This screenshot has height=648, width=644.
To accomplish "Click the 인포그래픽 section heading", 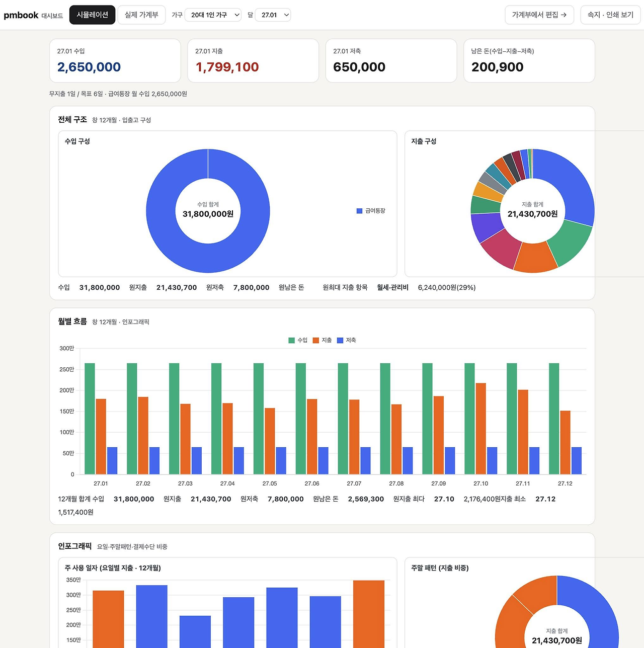I will click(x=75, y=546).
